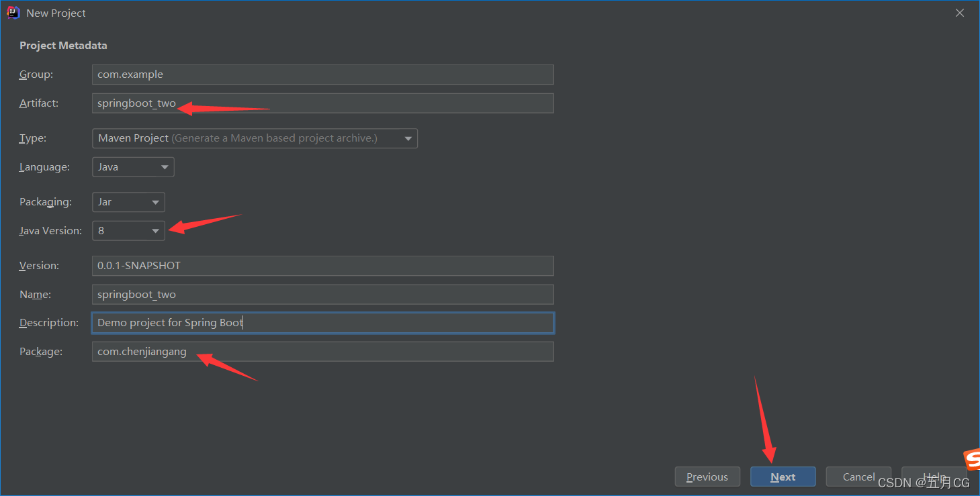Open the Java Version dropdown
The width and height of the screenshot is (980, 496).
(128, 231)
